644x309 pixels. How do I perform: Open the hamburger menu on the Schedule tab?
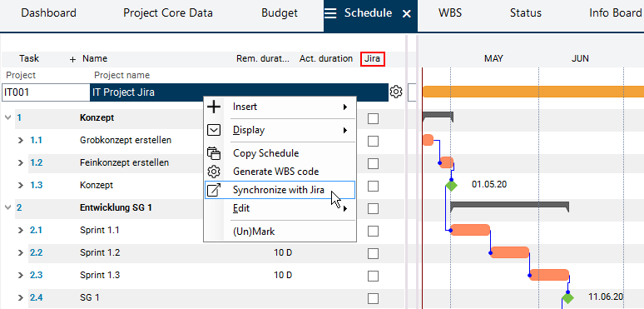330,13
